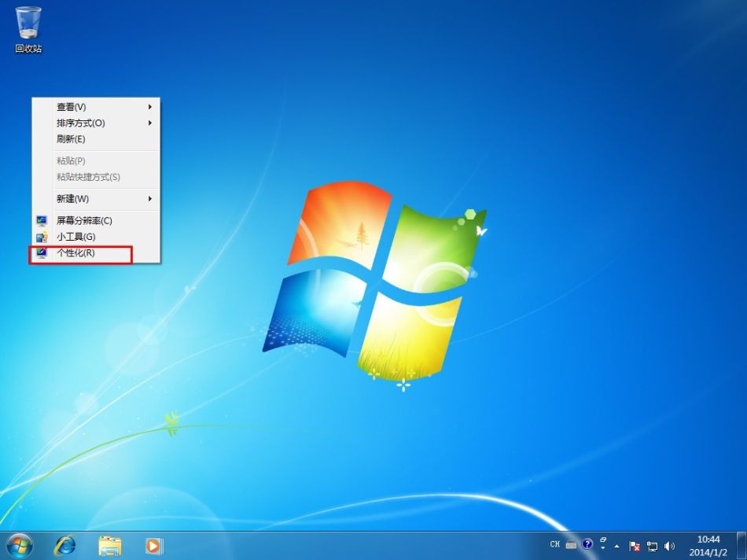The image size is (747, 560).
Task: Click the monitor icon beside 屏幕分辨率(C)
Action: (x=42, y=221)
